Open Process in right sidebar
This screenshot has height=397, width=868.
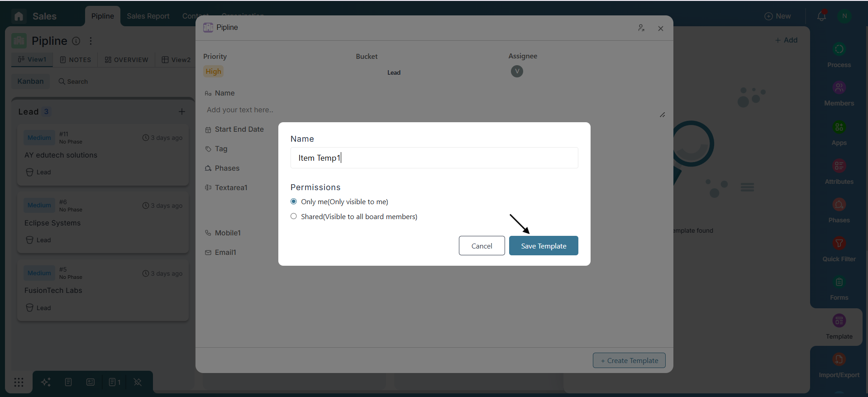click(839, 55)
